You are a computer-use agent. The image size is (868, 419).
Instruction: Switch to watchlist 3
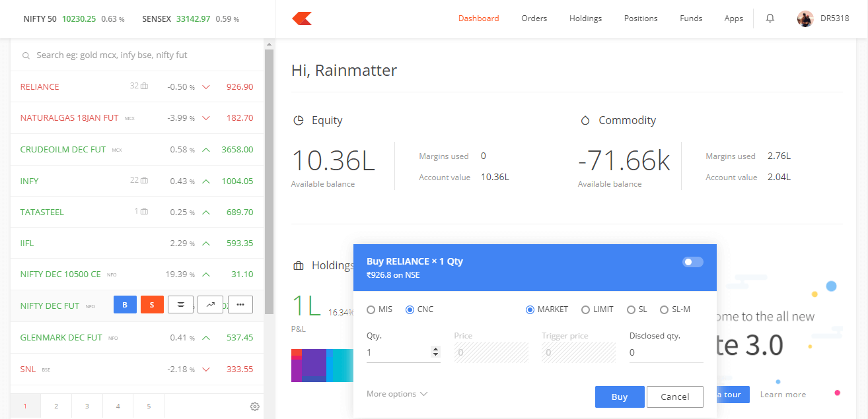87,406
